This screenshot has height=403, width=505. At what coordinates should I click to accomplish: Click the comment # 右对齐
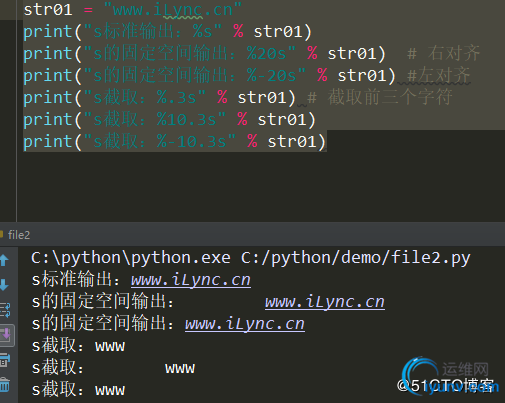444,53
